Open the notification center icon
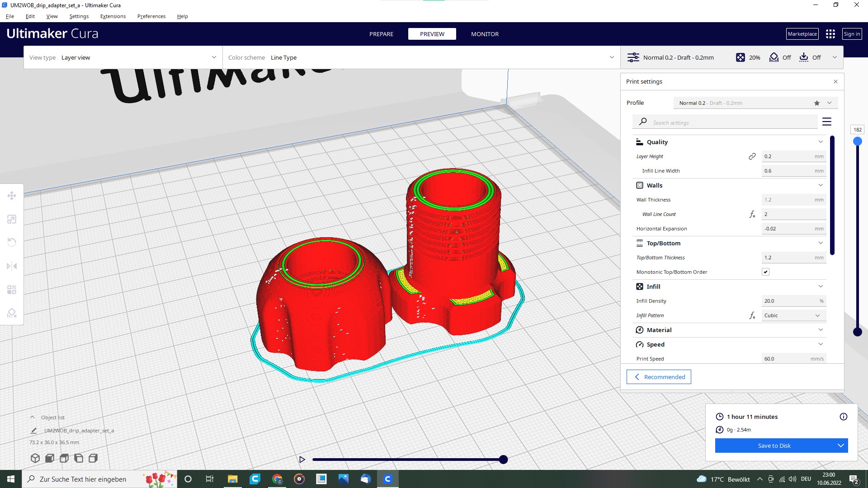Screen dimensions: 868x488 [x=854, y=479]
